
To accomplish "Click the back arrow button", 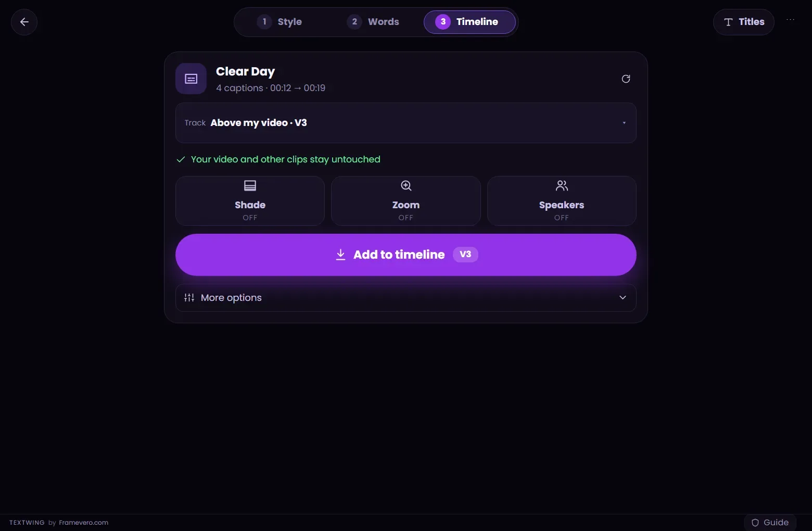I will click(x=24, y=22).
